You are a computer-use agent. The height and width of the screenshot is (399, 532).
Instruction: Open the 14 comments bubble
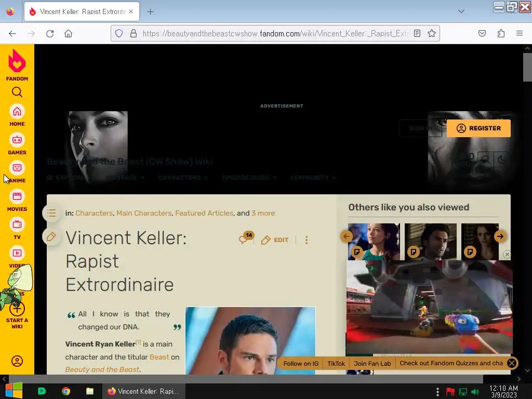(x=246, y=238)
